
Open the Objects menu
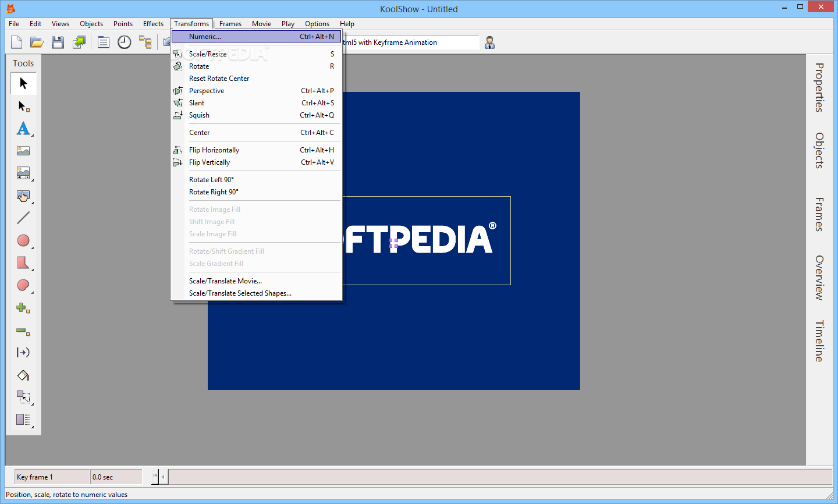click(91, 24)
